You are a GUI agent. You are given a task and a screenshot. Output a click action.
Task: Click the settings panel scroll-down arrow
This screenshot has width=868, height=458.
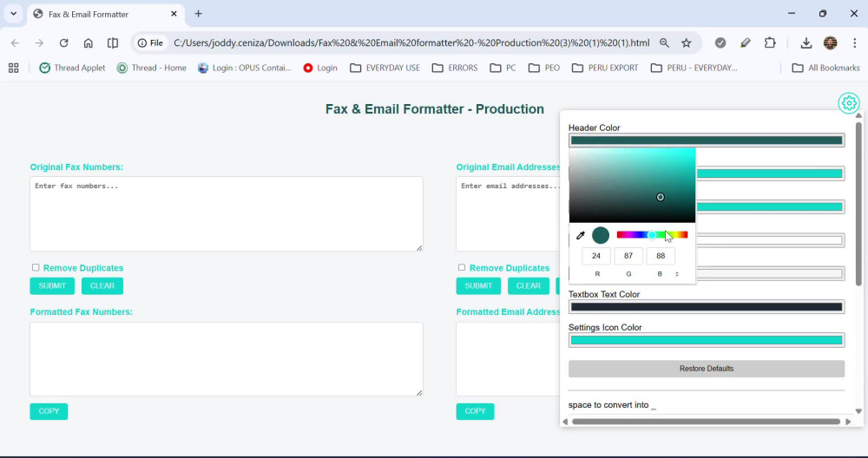tap(858, 411)
